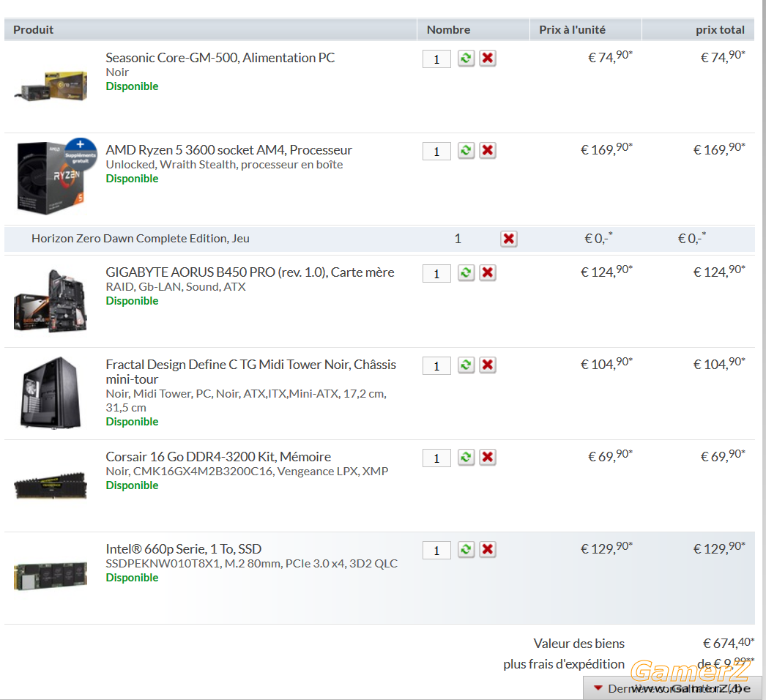Click the SSDPEKNW010T8X1 M.2 80mm description
Screen dimensions: 766x700
pos(252,564)
